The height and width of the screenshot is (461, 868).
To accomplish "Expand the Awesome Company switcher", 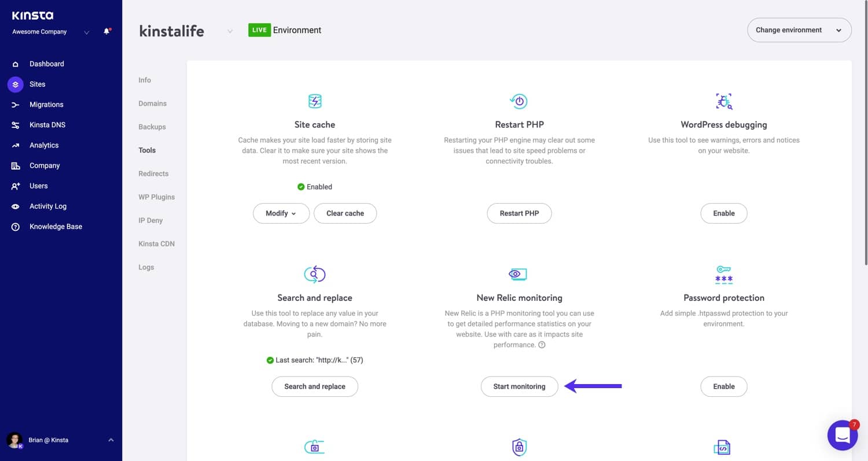I will (87, 32).
